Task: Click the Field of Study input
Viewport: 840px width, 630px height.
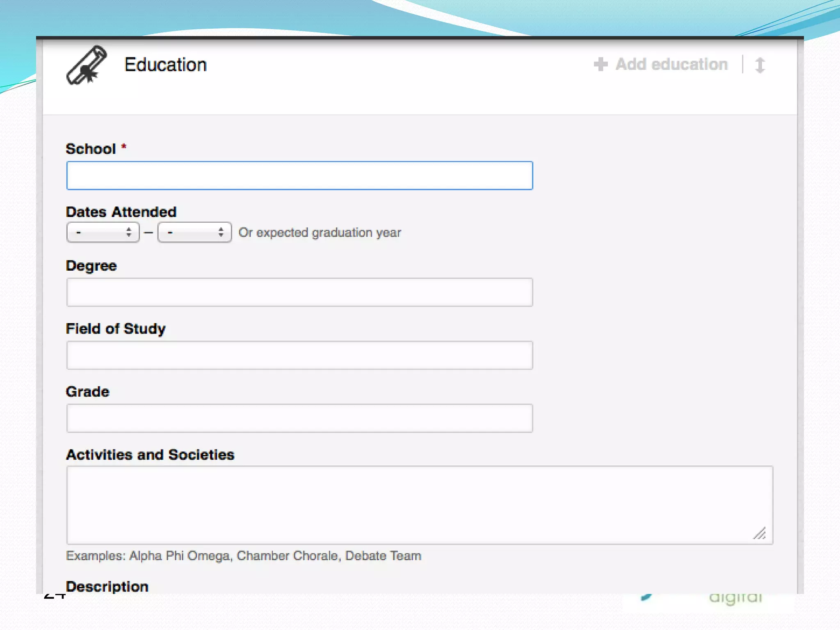Action: point(299,355)
